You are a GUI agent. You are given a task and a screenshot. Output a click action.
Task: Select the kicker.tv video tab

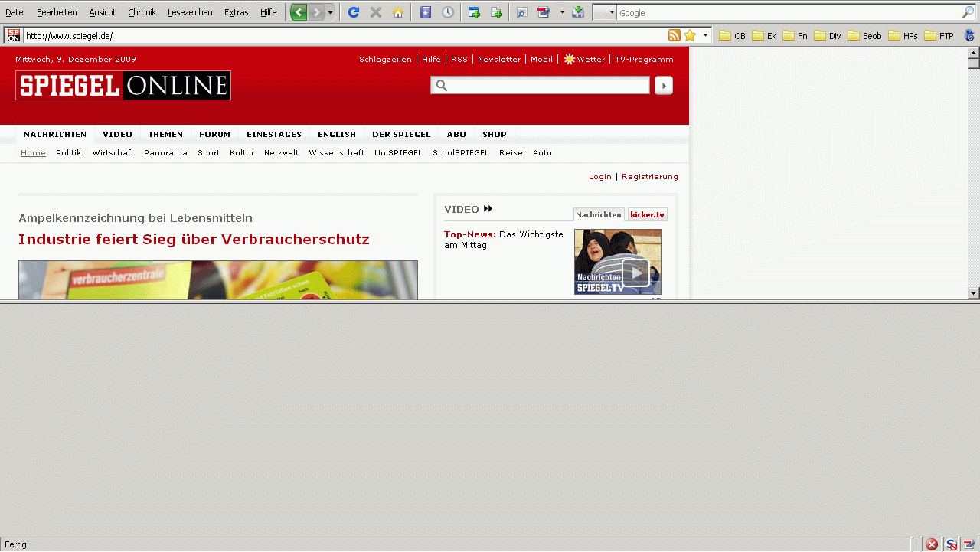click(x=648, y=215)
